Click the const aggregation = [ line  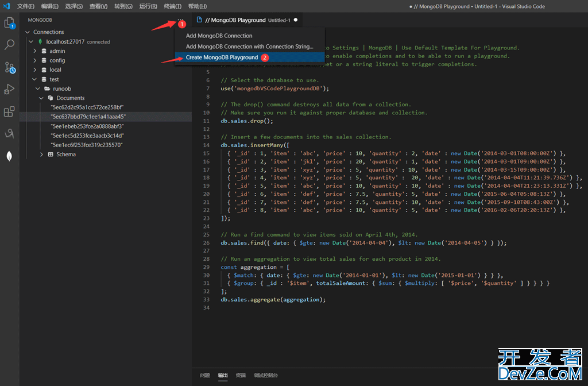pos(255,267)
